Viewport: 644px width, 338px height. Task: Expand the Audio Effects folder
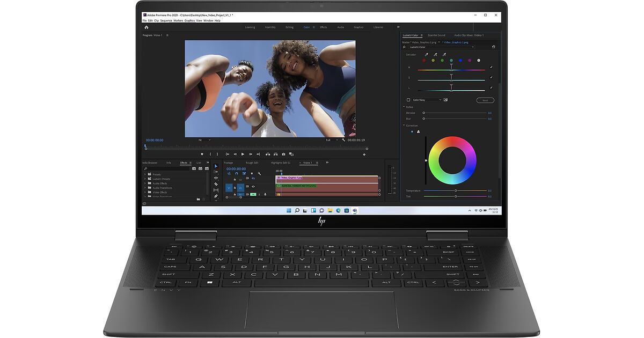(x=145, y=183)
